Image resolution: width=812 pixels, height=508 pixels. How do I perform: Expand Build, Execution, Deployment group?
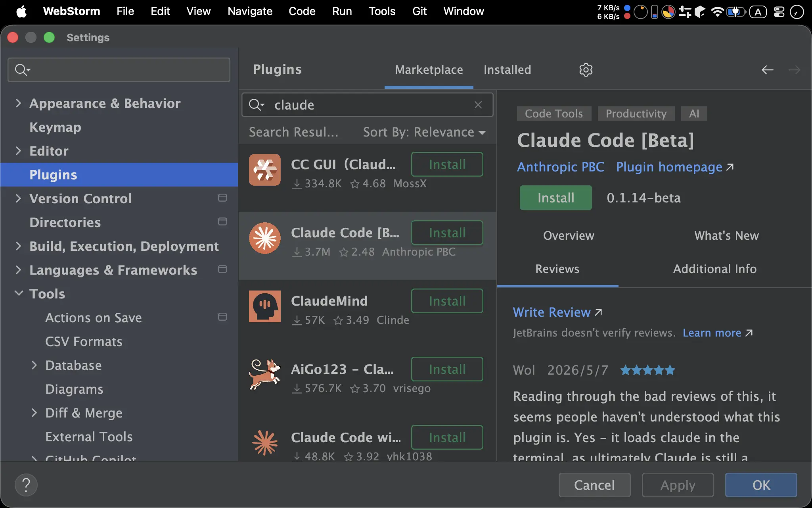pos(18,246)
